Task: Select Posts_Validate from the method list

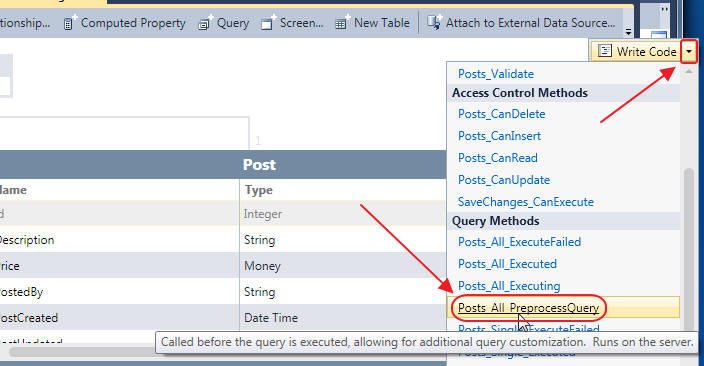Action: point(496,74)
